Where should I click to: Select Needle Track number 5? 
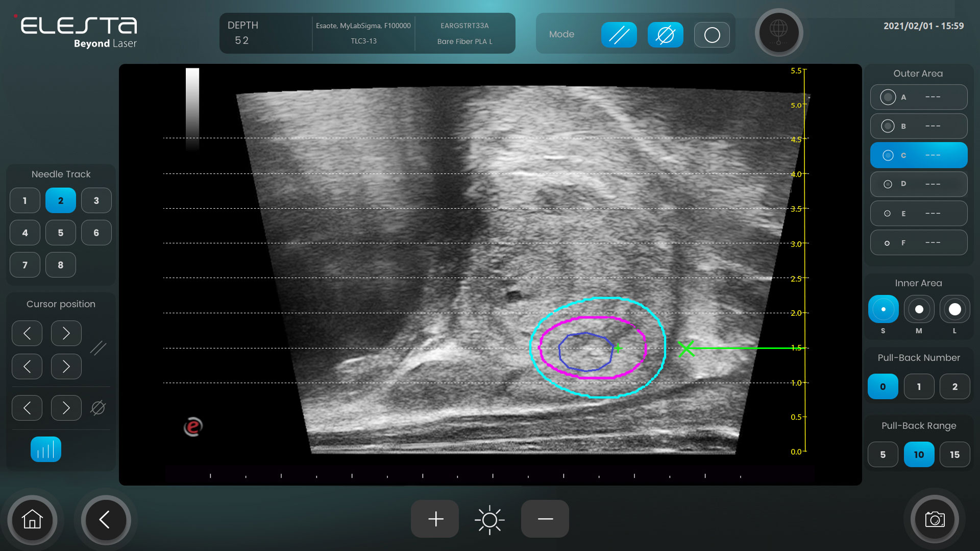pos(61,233)
